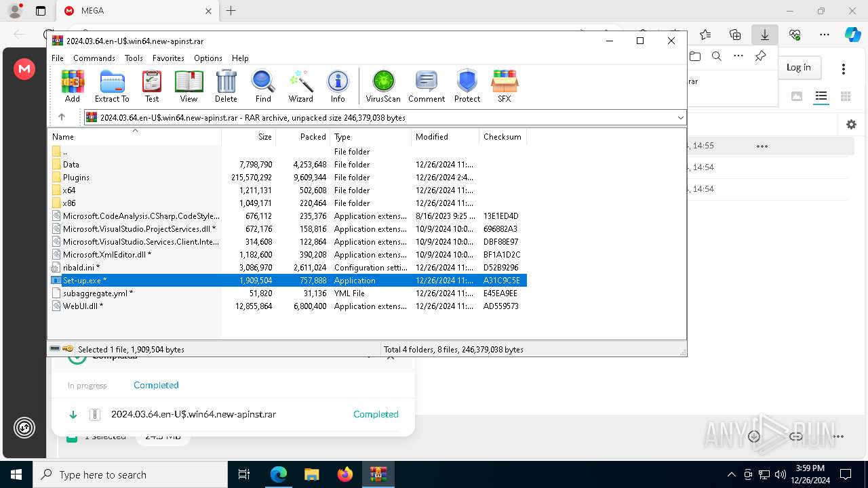Open the Commands menu
The height and width of the screenshot is (488, 868).
(x=94, y=58)
